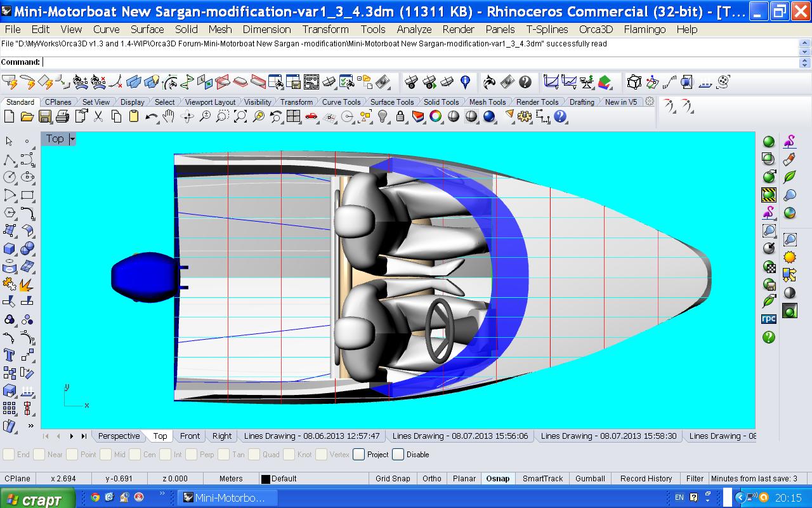This screenshot has width=812, height=508.
Task: Enable the Project osnap checkbox
Action: pos(359,455)
